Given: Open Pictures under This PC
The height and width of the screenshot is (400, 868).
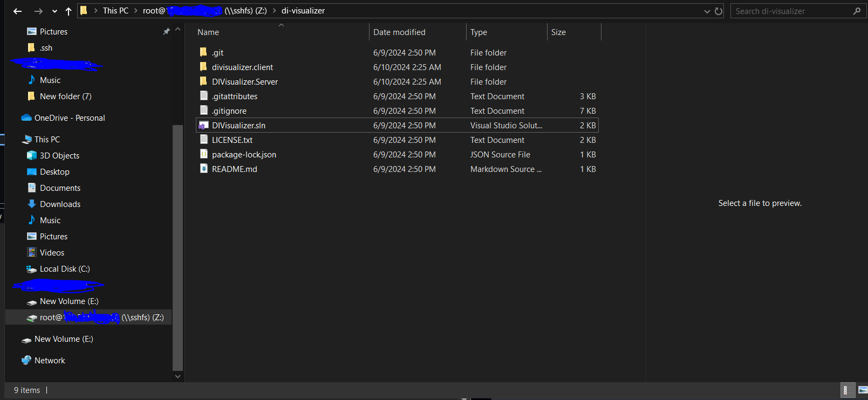Looking at the screenshot, I should click(x=53, y=237).
